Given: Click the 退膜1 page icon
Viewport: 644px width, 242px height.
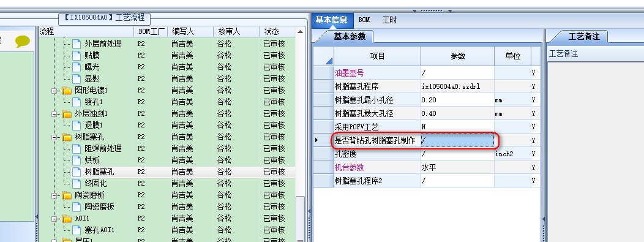Looking at the screenshot, I should (77, 125).
